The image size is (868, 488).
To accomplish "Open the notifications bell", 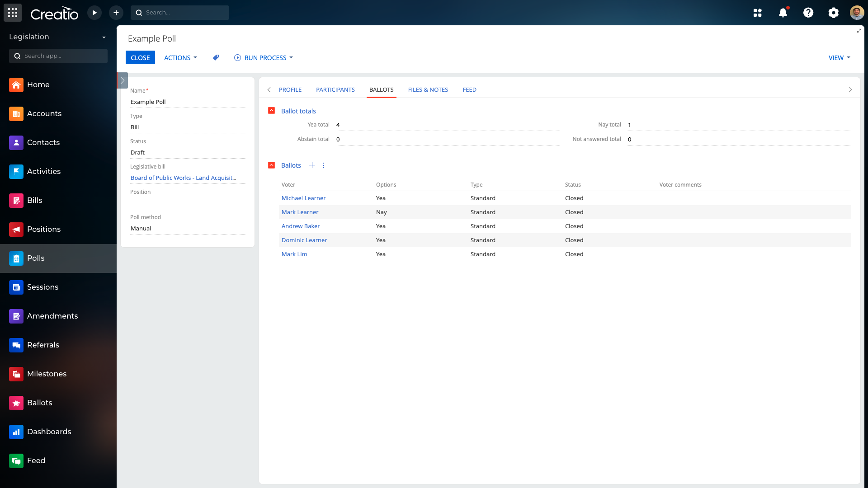I will click(x=783, y=13).
